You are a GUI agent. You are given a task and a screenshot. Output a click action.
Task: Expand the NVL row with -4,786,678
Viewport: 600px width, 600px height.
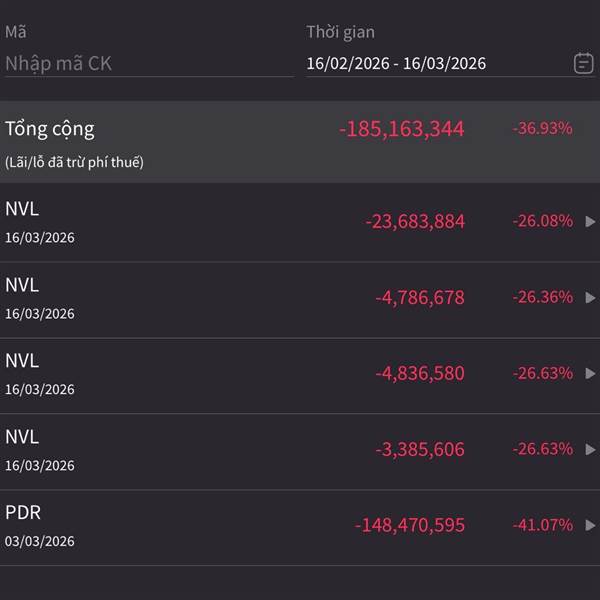(x=590, y=297)
